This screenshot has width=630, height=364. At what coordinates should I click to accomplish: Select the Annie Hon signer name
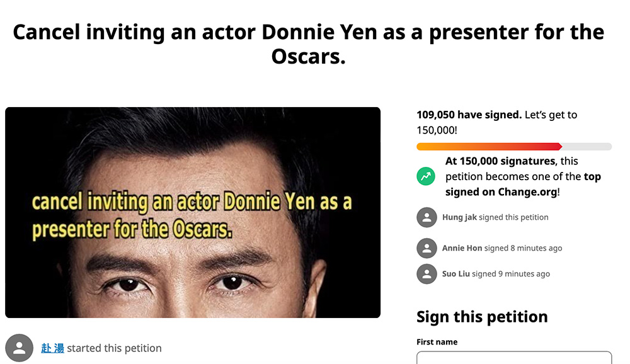(x=462, y=248)
